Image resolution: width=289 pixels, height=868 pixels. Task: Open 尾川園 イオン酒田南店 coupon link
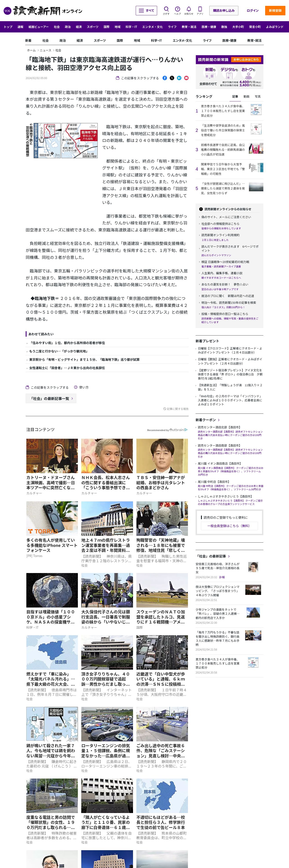219,464
